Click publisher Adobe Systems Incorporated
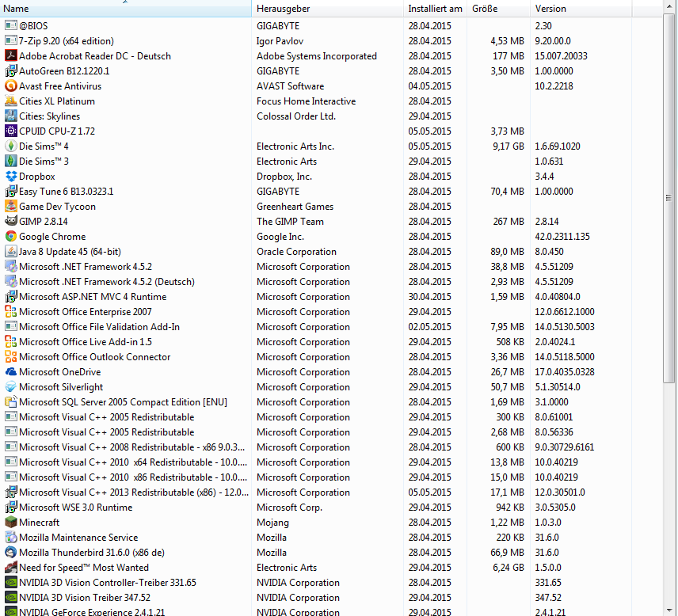 point(317,55)
